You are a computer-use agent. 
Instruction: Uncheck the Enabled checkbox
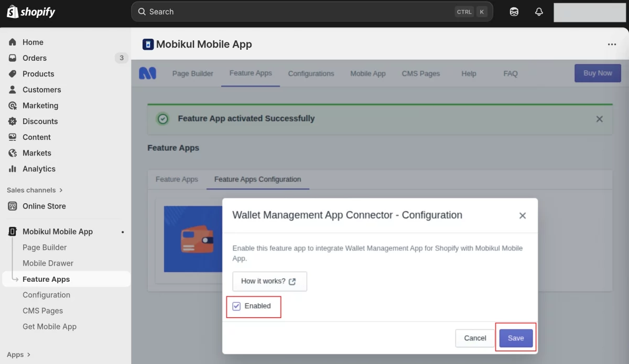point(236,306)
